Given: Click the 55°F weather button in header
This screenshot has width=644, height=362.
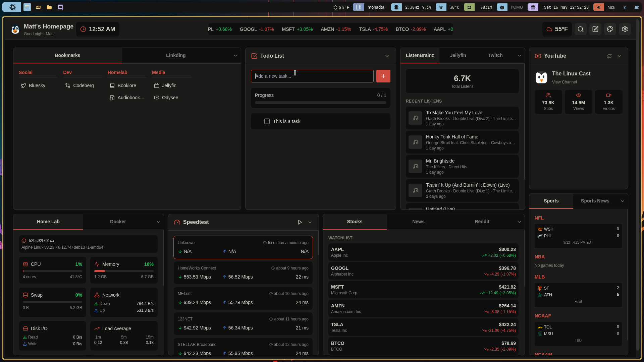Looking at the screenshot, I should tap(557, 29).
